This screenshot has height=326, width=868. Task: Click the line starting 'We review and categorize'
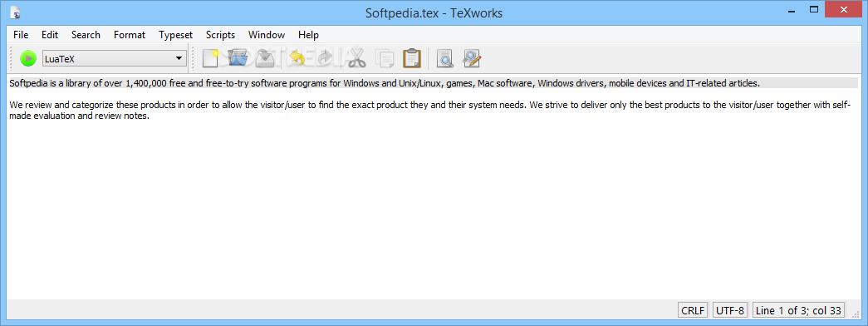(x=430, y=106)
